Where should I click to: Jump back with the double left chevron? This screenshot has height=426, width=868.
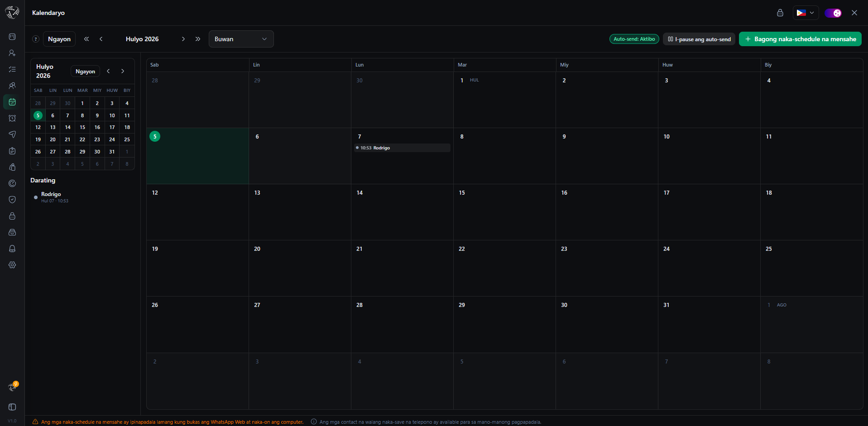(x=86, y=39)
